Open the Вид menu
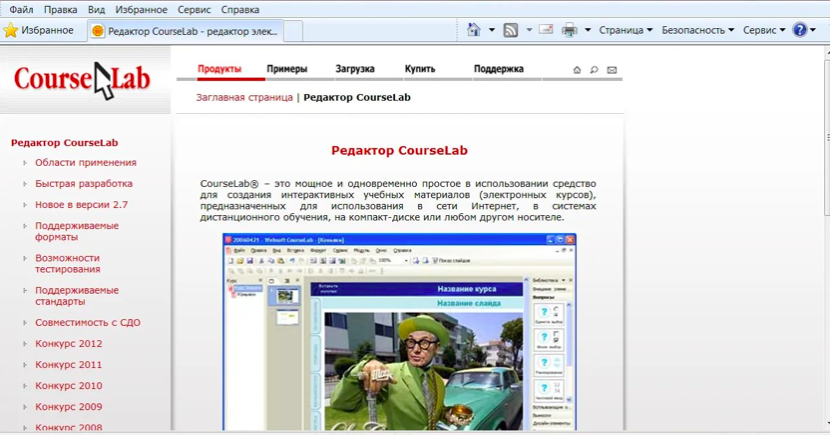 96,10
